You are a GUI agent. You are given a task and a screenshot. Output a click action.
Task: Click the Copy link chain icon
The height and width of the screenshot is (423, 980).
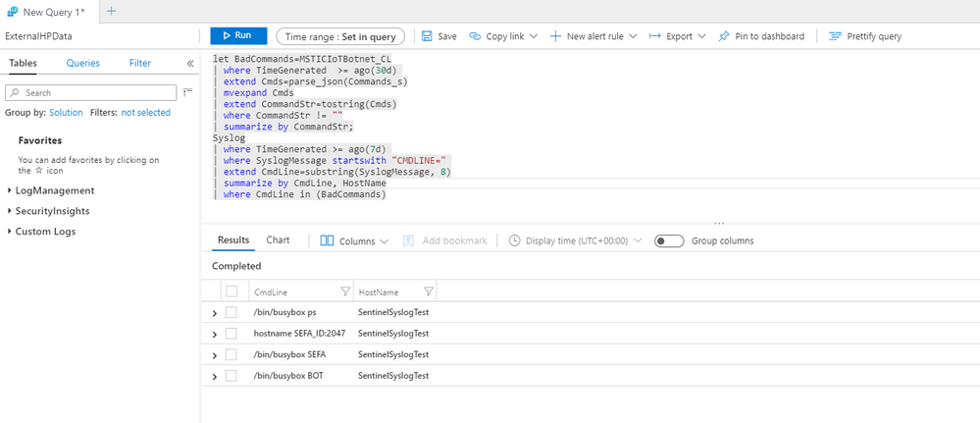pos(475,36)
